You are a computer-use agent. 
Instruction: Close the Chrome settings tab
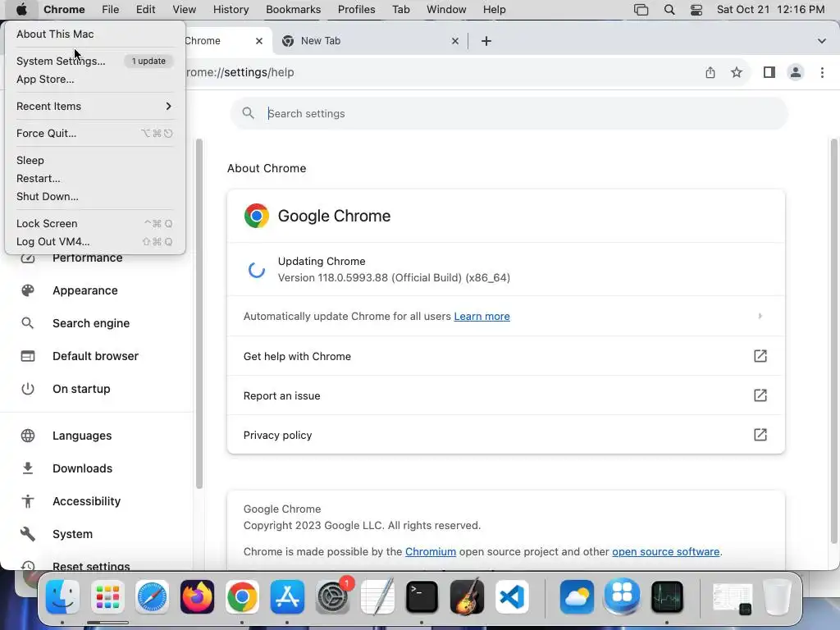pos(258,41)
